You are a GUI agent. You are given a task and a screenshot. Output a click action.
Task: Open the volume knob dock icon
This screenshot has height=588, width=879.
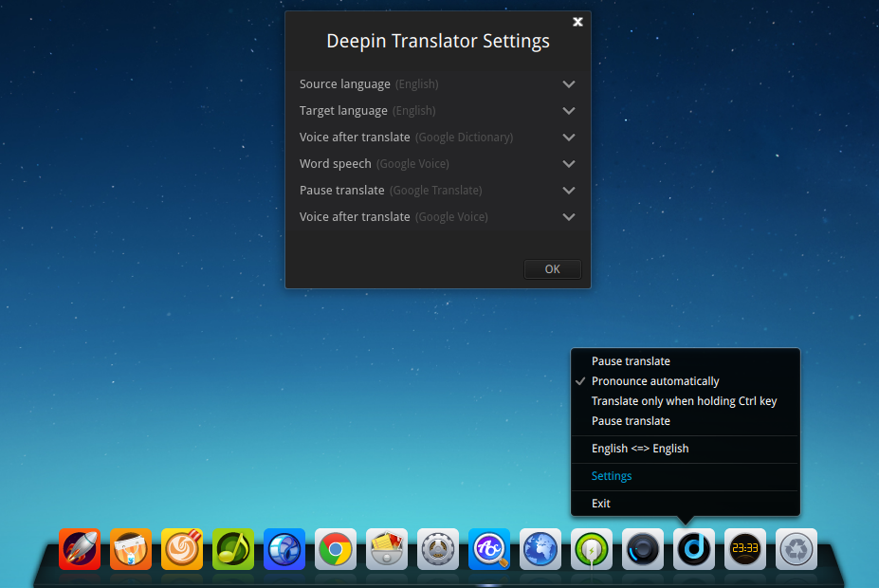[642, 549]
